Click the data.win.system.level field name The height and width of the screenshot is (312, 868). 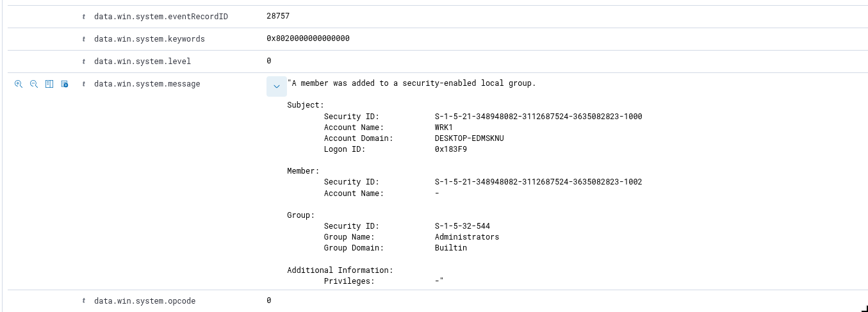[x=142, y=62]
